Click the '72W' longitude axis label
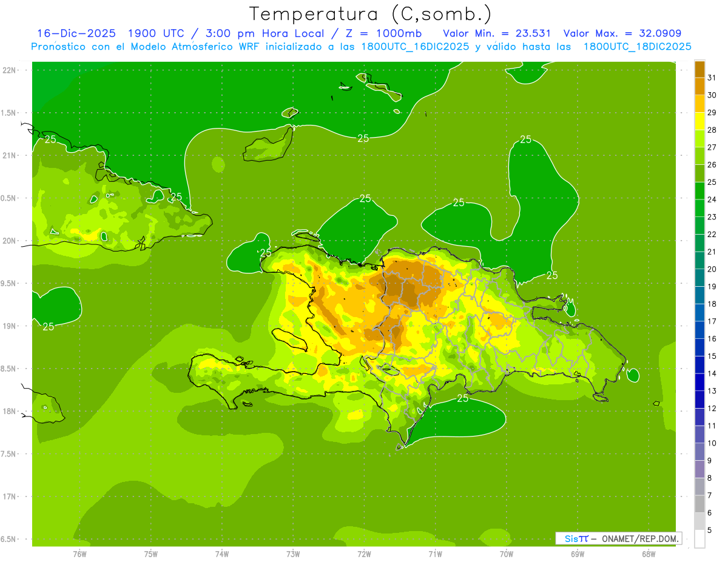 [364, 554]
